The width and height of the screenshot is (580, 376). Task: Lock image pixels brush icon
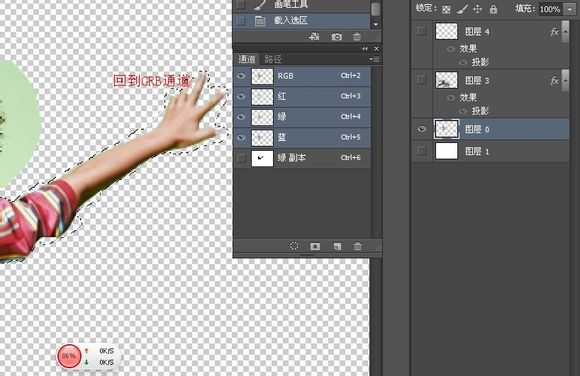coord(462,9)
